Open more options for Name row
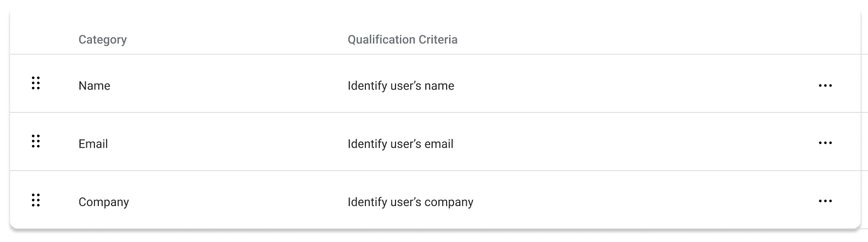Image resolution: width=868 pixels, height=242 pixels. coord(825,85)
